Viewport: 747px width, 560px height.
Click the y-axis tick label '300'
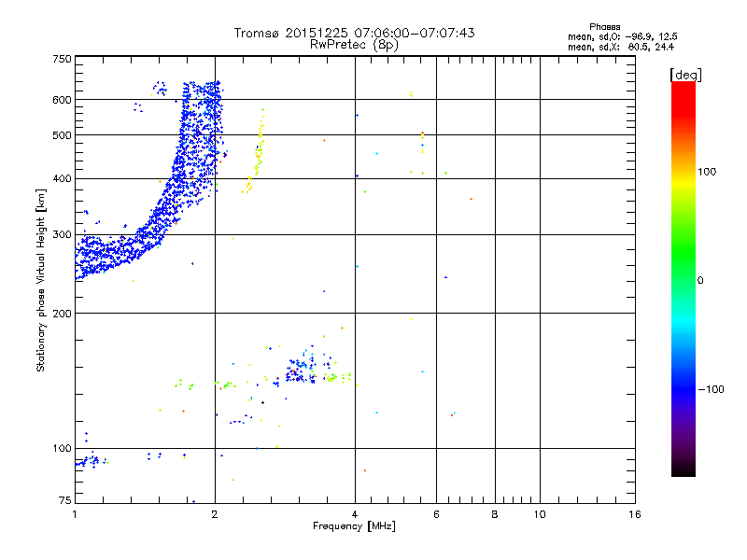tap(62, 235)
